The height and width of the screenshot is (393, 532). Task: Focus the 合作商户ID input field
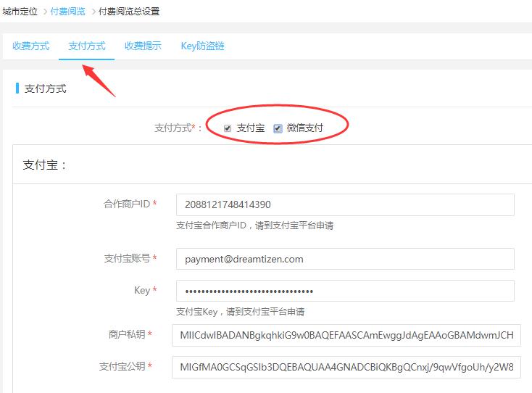point(344,204)
